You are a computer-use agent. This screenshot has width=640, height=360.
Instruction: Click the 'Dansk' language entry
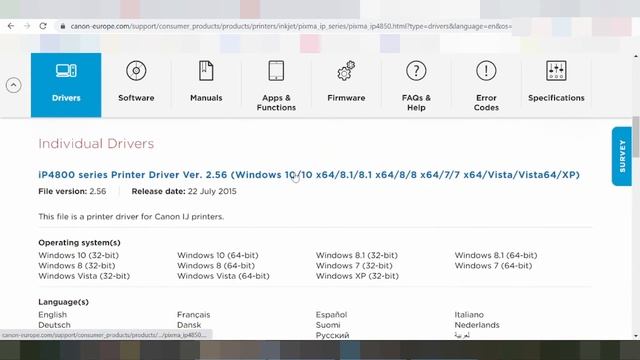[x=189, y=325]
